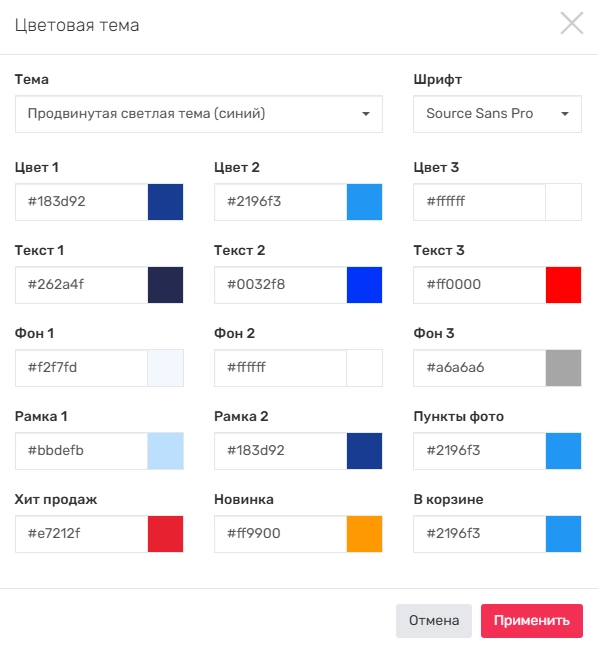
Task: Select the Текст 3 red swatch
Action: (x=563, y=285)
